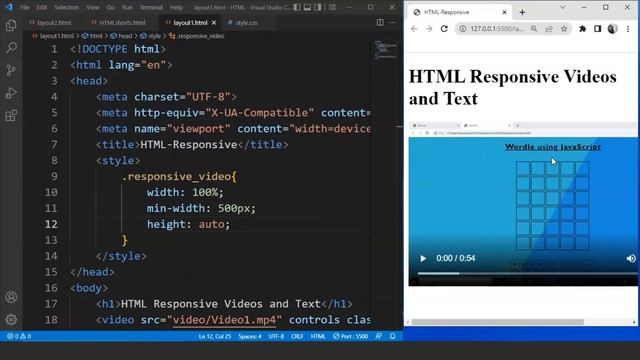Close the HTML-Responsive Chrome tab
The image size is (640, 360).
(504, 12)
